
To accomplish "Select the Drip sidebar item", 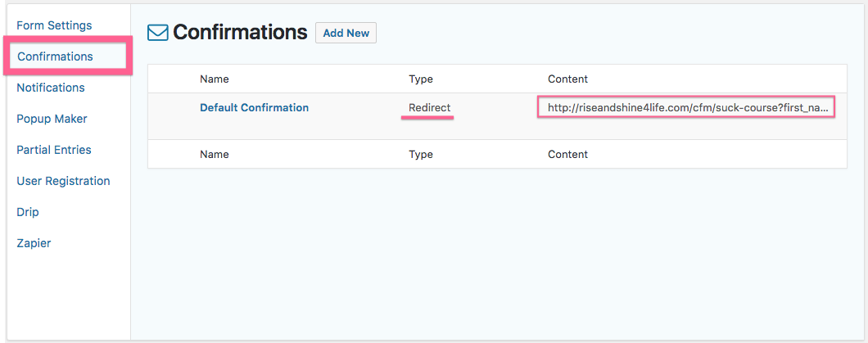I will click(x=28, y=212).
